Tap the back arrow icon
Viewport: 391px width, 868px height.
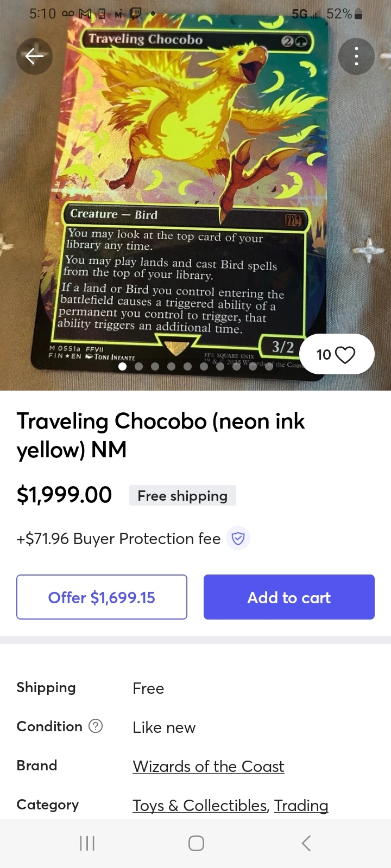[34, 56]
